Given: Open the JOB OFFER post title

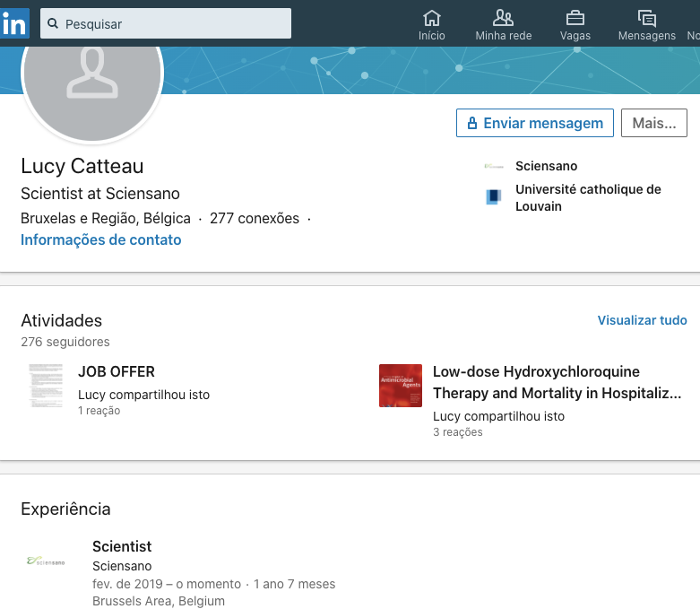Looking at the screenshot, I should [x=117, y=371].
